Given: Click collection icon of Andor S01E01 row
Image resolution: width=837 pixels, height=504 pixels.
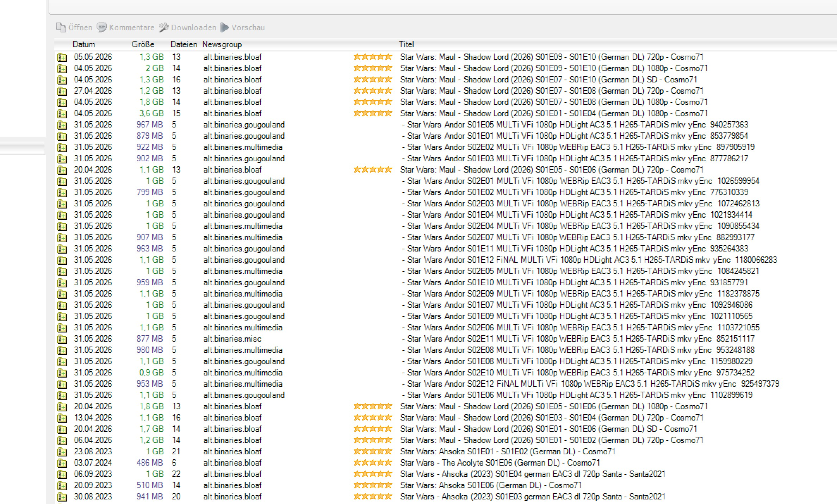Looking at the screenshot, I should pyautogui.click(x=62, y=136).
